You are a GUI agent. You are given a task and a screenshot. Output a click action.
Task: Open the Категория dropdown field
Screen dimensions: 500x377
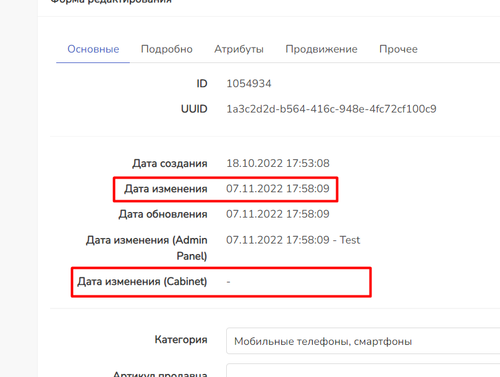363,341
